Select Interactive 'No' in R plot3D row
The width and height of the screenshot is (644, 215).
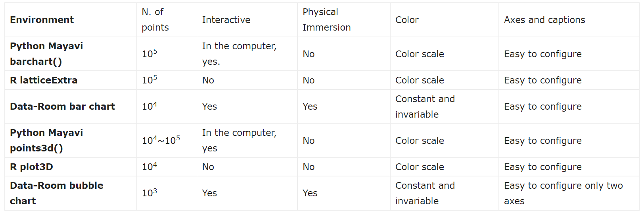[x=208, y=167]
